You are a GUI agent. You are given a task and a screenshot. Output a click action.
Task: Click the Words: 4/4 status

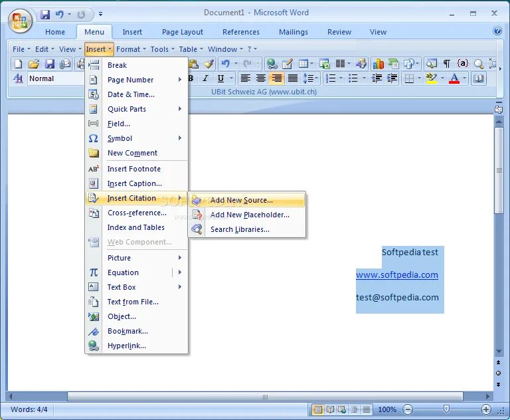(x=29, y=409)
